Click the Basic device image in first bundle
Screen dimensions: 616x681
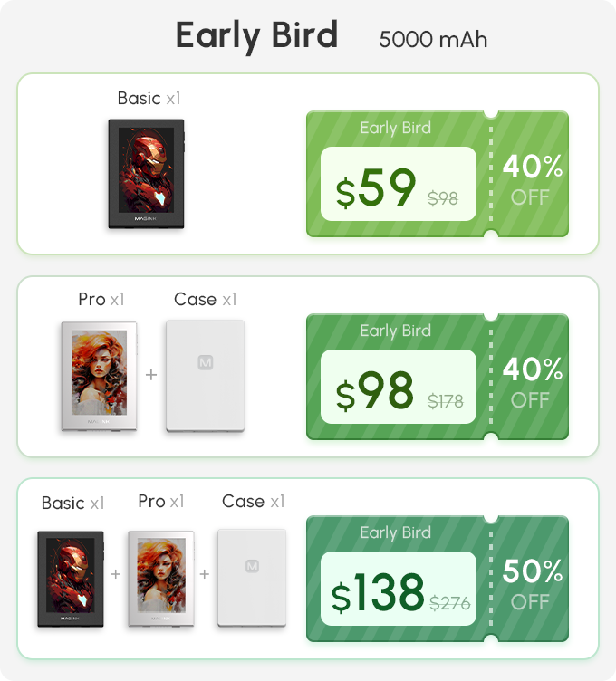tap(147, 174)
